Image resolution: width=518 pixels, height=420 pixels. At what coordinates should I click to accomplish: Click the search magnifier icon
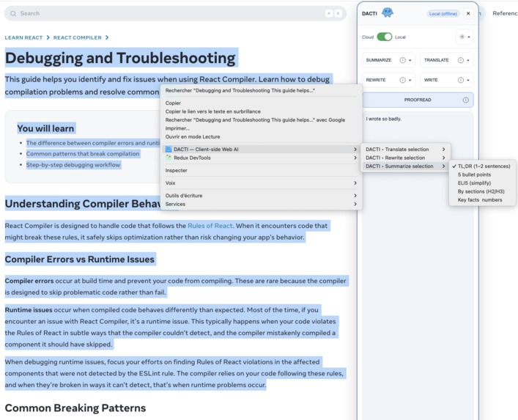point(13,13)
